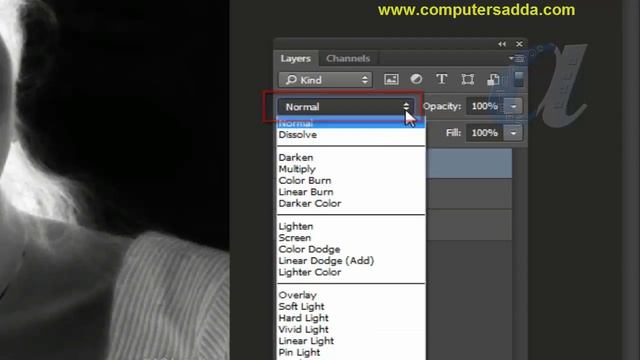The width and height of the screenshot is (640, 360).
Task: Switch to the Layers tab
Action: tap(296, 59)
